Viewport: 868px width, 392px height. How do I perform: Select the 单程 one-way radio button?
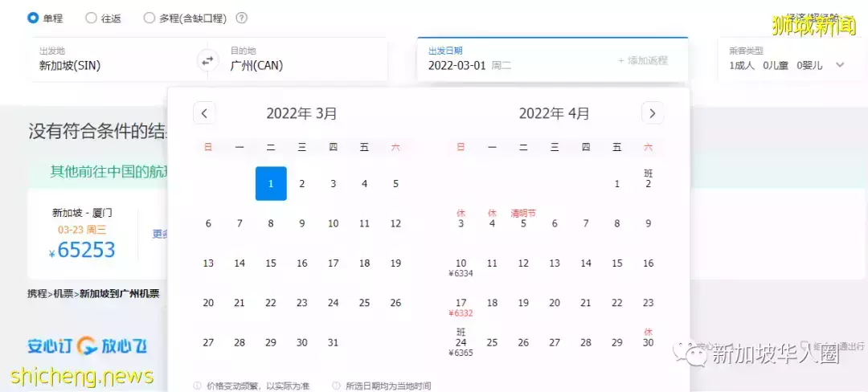click(33, 18)
